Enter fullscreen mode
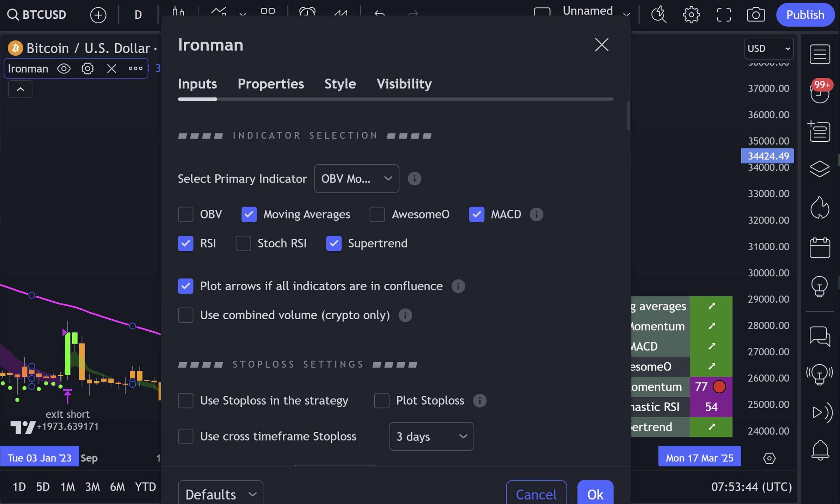Viewport: 840px width, 504px height. (x=724, y=15)
